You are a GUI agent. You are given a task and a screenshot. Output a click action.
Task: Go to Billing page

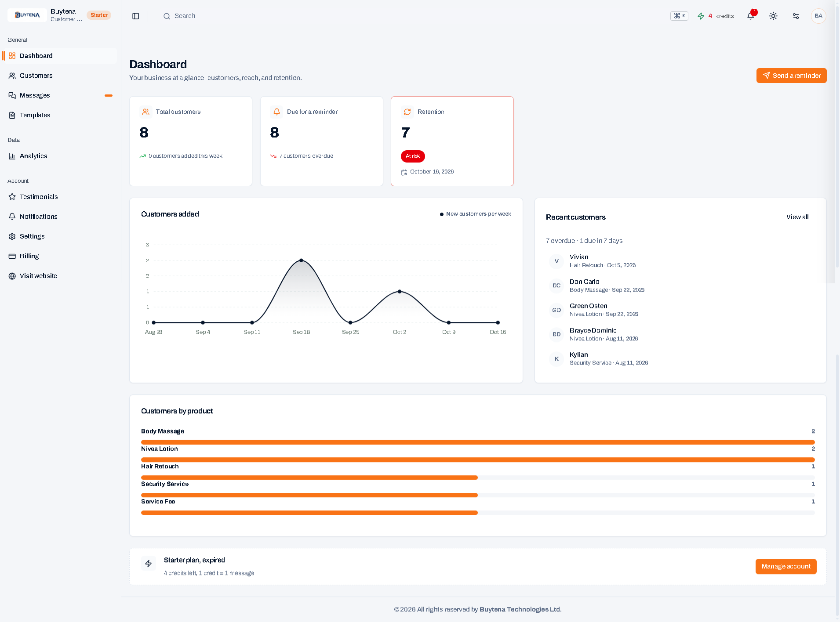pyautogui.click(x=59, y=256)
